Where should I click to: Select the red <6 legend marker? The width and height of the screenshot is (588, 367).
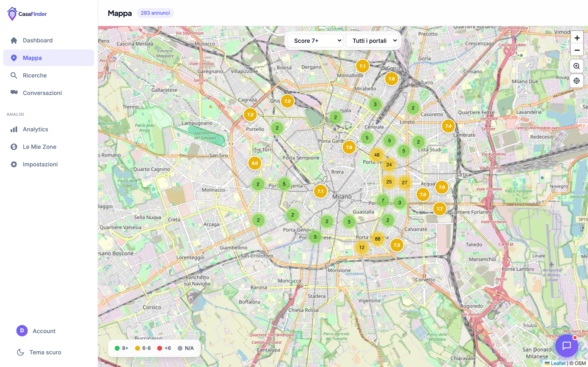coord(160,348)
